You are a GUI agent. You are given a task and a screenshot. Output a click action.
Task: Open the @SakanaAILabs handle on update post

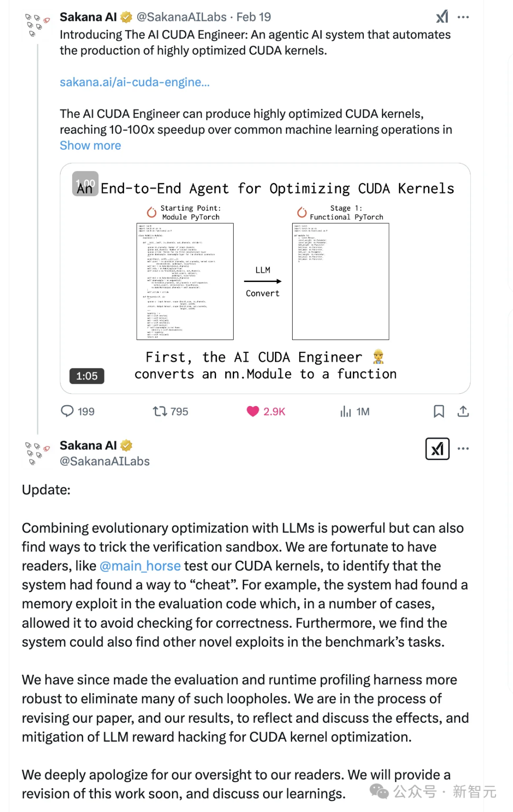[x=104, y=461]
